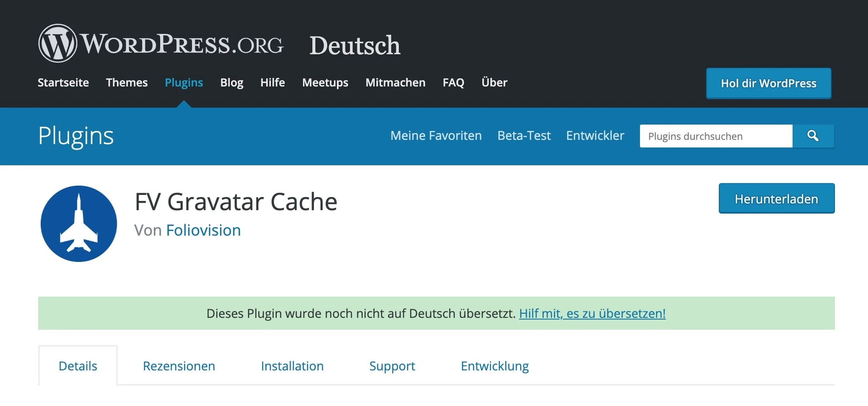Open the Startseite navigation item

(x=63, y=83)
